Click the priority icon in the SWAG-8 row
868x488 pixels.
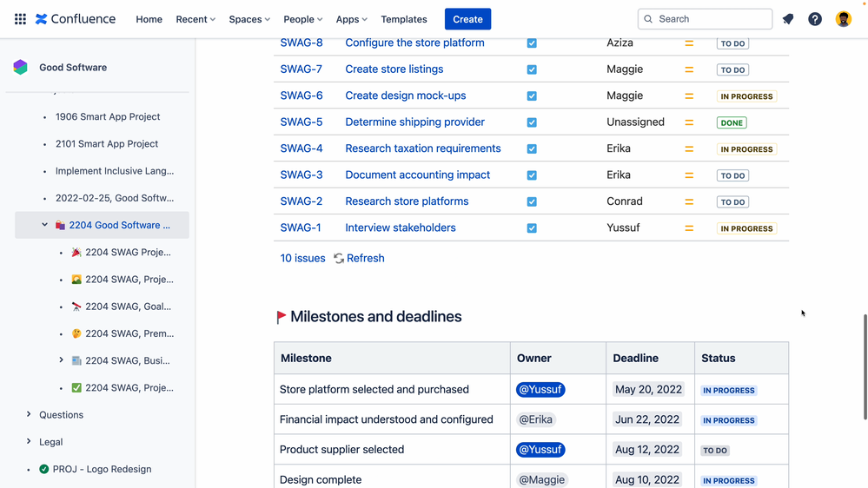[689, 43]
